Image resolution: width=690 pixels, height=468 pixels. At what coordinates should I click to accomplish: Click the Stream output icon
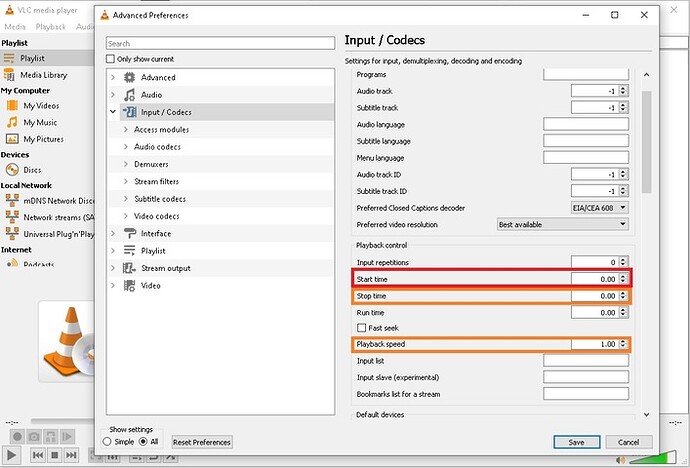pyautogui.click(x=129, y=268)
